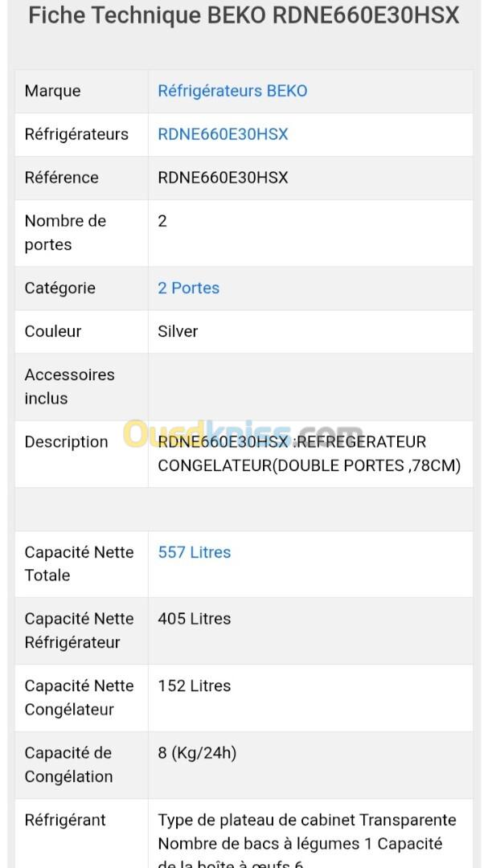Select the Couleur row label
This screenshot has height=868, width=488.
(x=53, y=331)
